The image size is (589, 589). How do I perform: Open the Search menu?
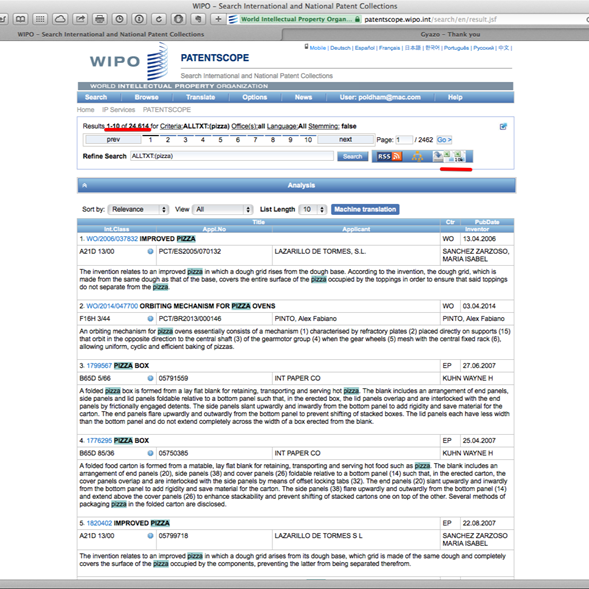[96, 97]
